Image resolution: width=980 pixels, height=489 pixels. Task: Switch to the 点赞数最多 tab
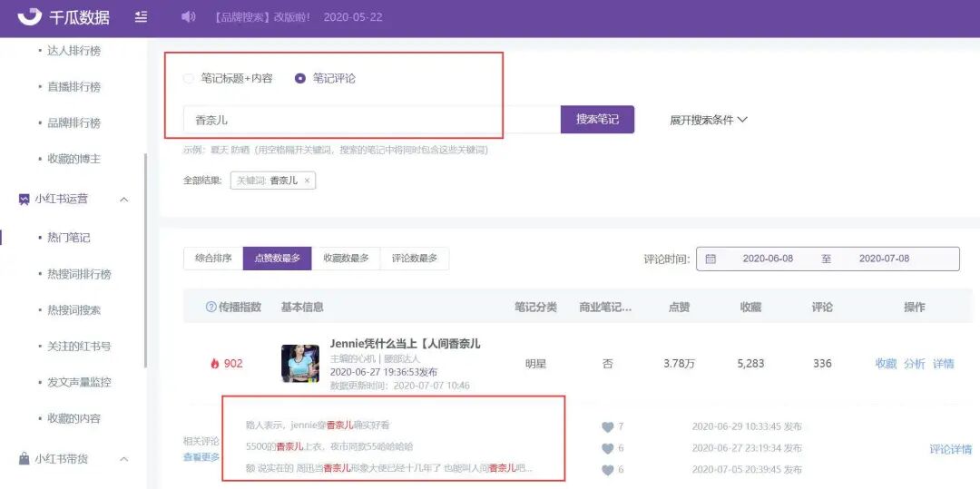pos(277,258)
